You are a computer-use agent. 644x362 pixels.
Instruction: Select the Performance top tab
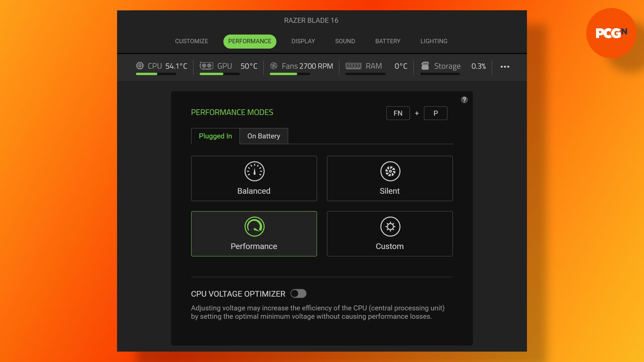(x=250, y=41)
